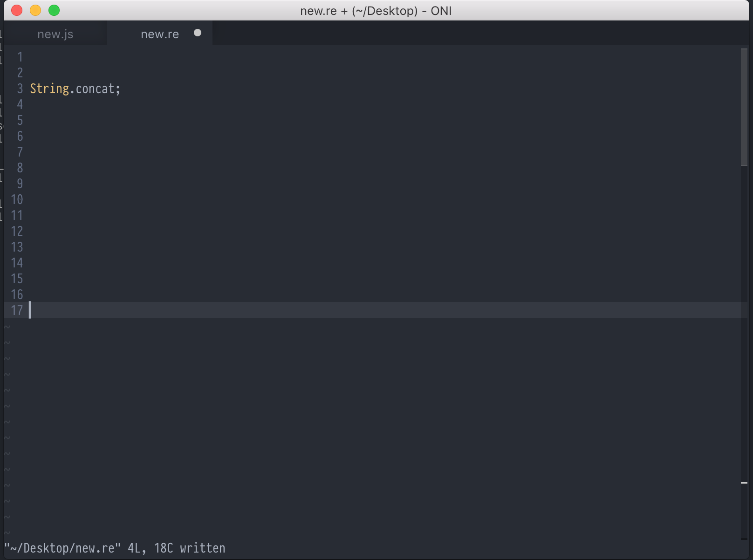The image size is (753, 560).
Task: Place cursor after the semicolon on line 3
Action: [121, 89]
